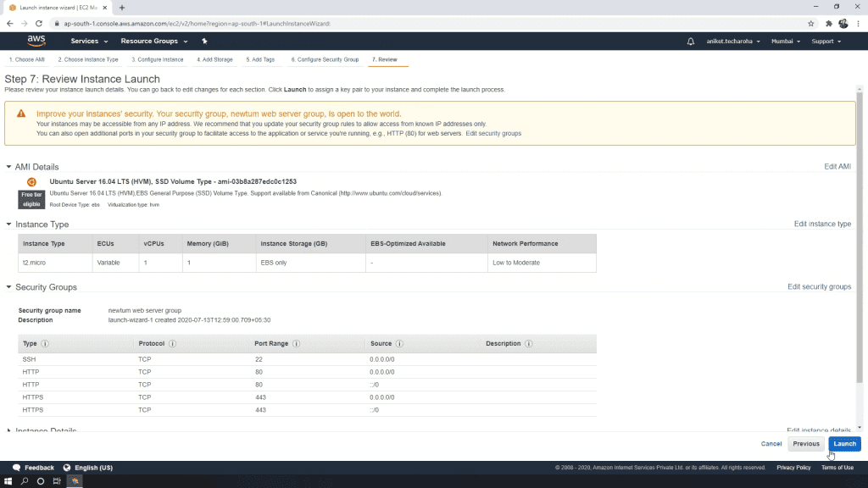This screenshot has width=868, height=488.
Task: Close the Launch instance wizard tab
Action: [104, 8]
